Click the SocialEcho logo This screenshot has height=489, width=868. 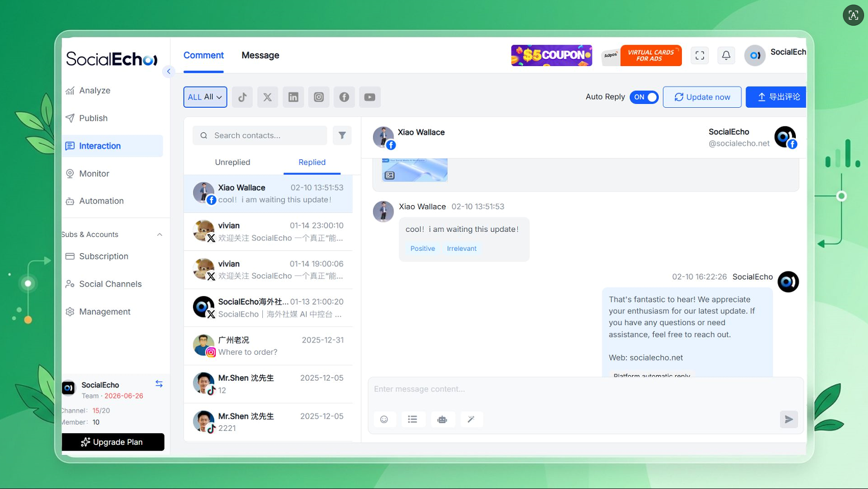tap(112, 59)
